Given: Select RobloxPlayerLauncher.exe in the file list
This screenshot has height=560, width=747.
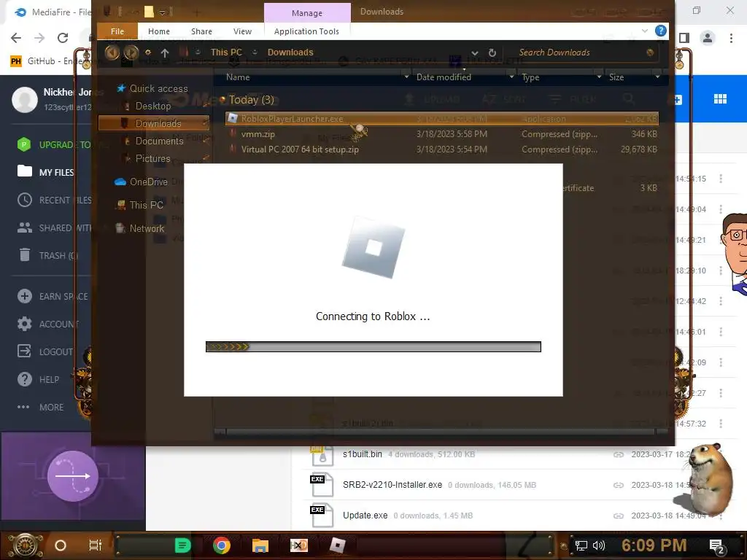Looking at the screenshot, I should tap(442, 119).
